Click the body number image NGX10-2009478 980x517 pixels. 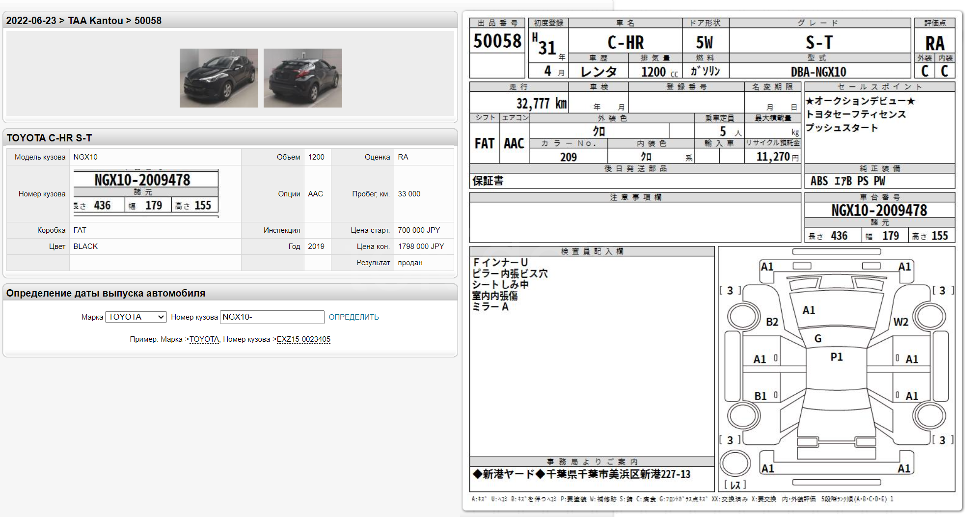click(146, 193)
